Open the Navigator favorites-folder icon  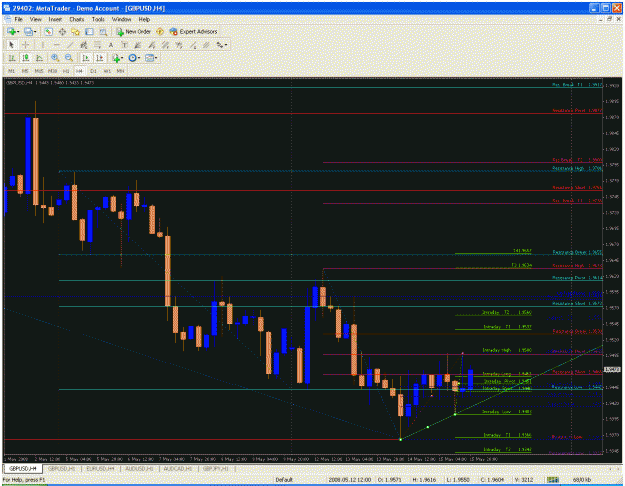(76, 31)
